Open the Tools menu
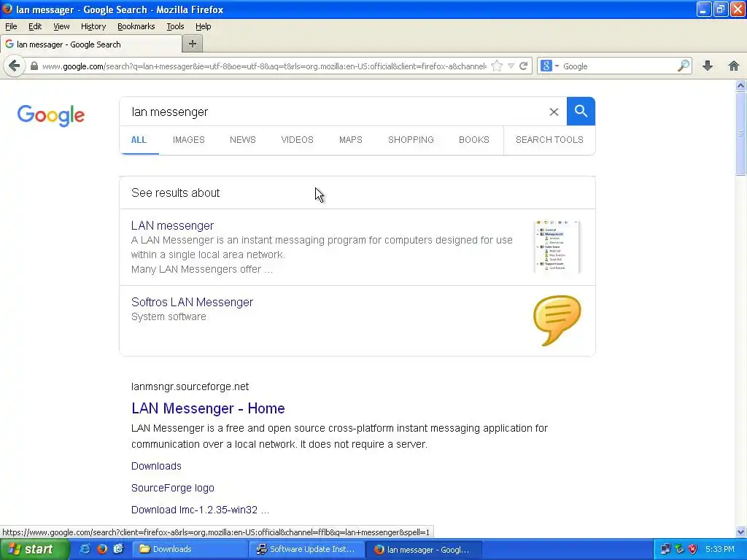Screen dimensions: 747x560 [175, 26]
